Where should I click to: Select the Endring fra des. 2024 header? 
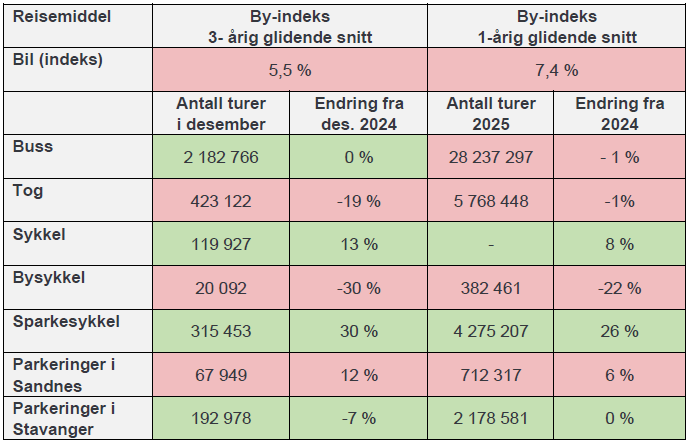358,114
